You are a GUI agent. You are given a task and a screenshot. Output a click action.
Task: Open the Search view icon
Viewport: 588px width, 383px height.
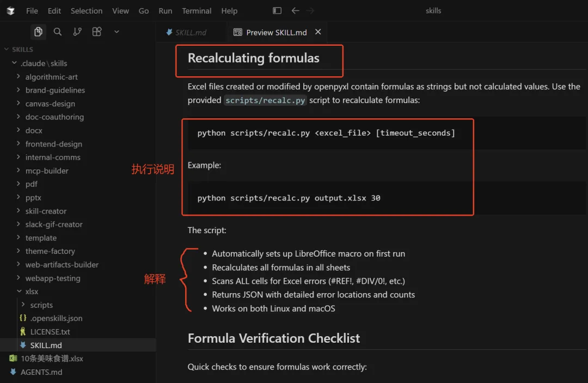tap(58, 32)
